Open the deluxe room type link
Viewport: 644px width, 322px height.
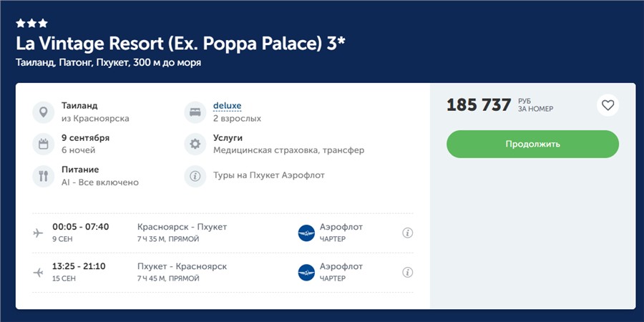pyautogui.click(x=227, y=106)
